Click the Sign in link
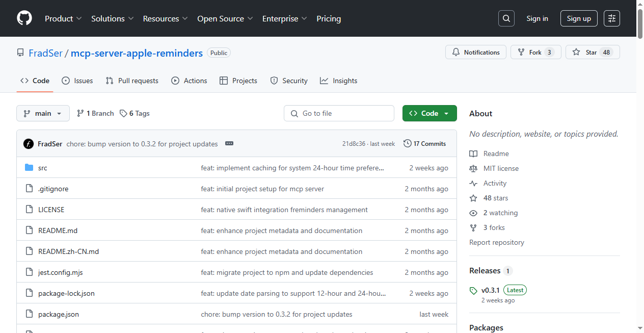Viewport: 644px width, 333px height. 537,18
